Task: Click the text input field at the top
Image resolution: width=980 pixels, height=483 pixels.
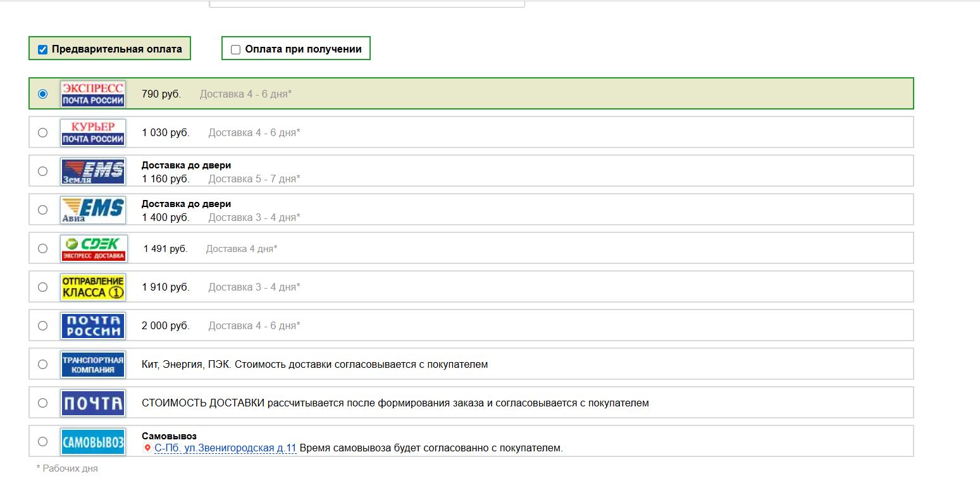Action: [x=368, y=3]
